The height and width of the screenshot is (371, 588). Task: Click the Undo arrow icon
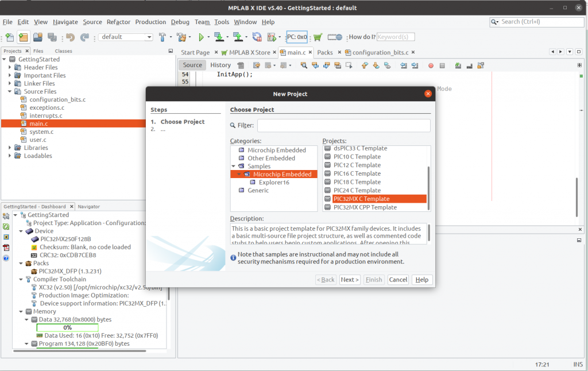pos(70,37)
